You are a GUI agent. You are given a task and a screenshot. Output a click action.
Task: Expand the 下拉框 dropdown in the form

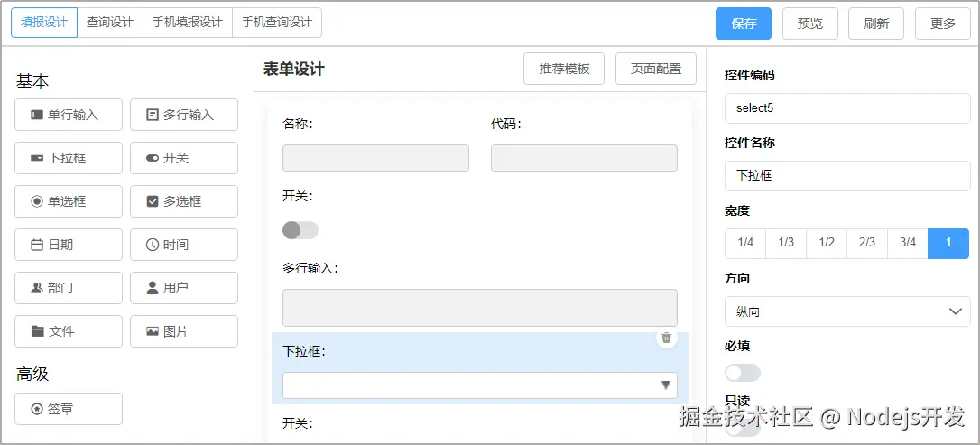tap(480, 385)
